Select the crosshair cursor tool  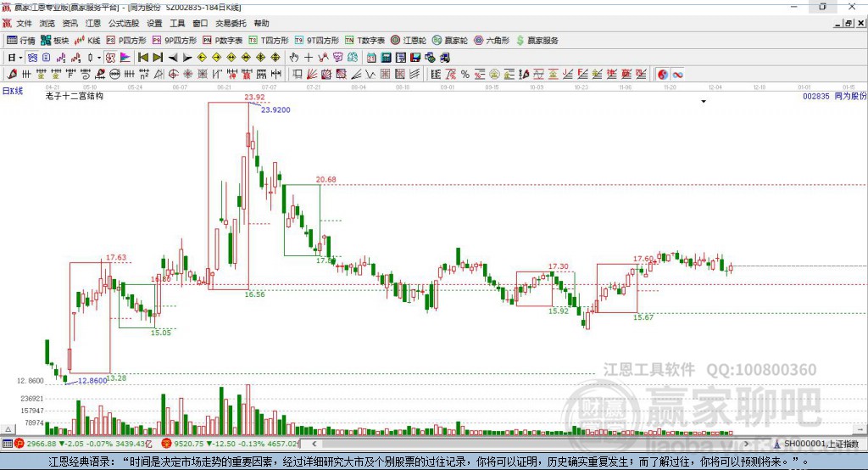[x=309, y=58]
